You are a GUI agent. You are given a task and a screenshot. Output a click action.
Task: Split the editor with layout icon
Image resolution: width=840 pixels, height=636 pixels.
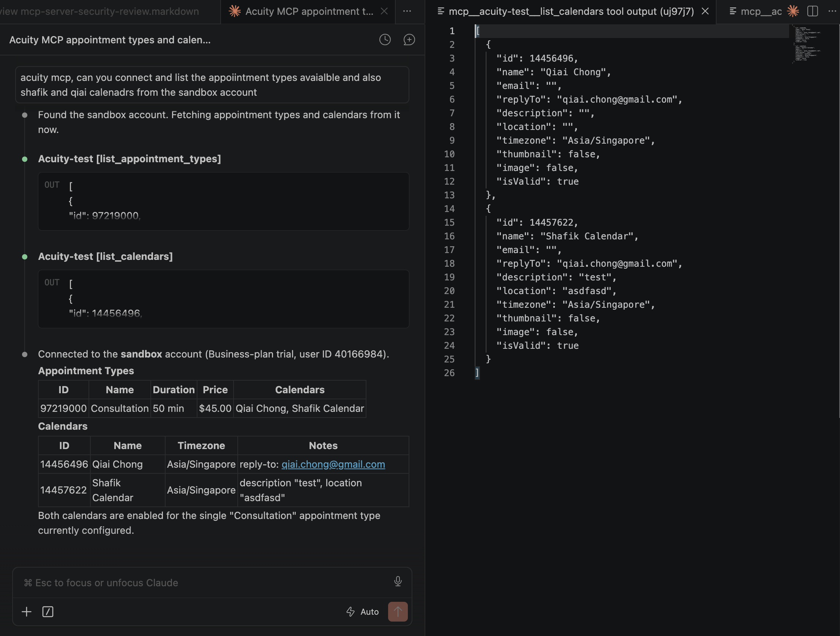click(812, 11)
